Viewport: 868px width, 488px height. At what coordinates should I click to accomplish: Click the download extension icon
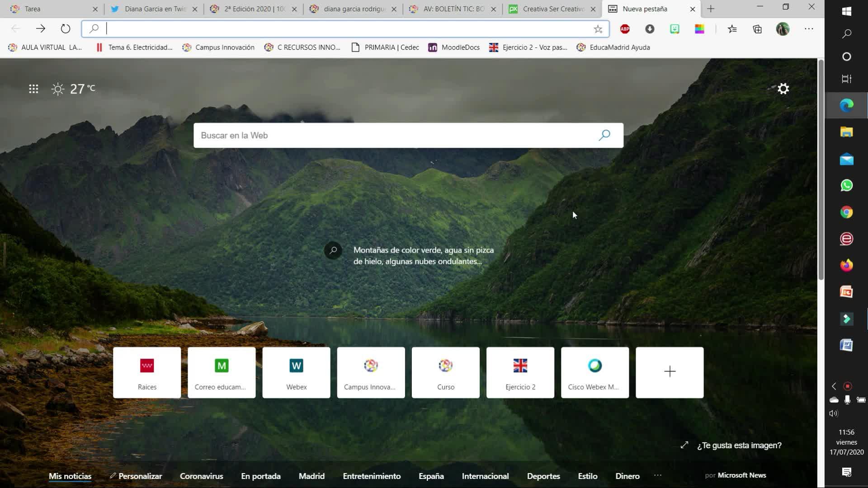[x=650, y=29]
